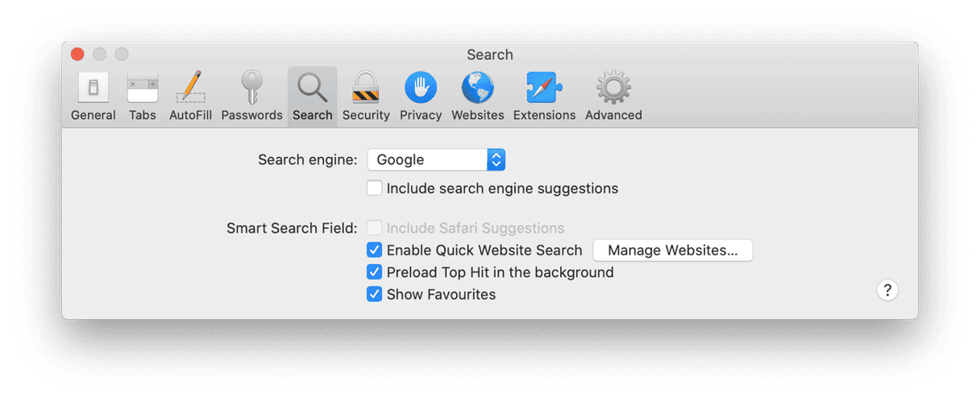
Task: Open the General preferences switch icon
Action: [x=93, y=88]
